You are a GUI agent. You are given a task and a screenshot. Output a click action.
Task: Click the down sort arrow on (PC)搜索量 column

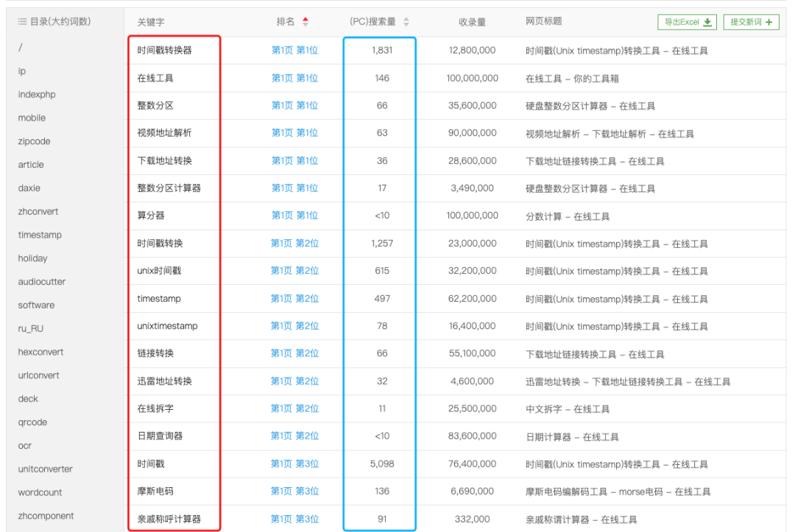(x=406, y=24)
